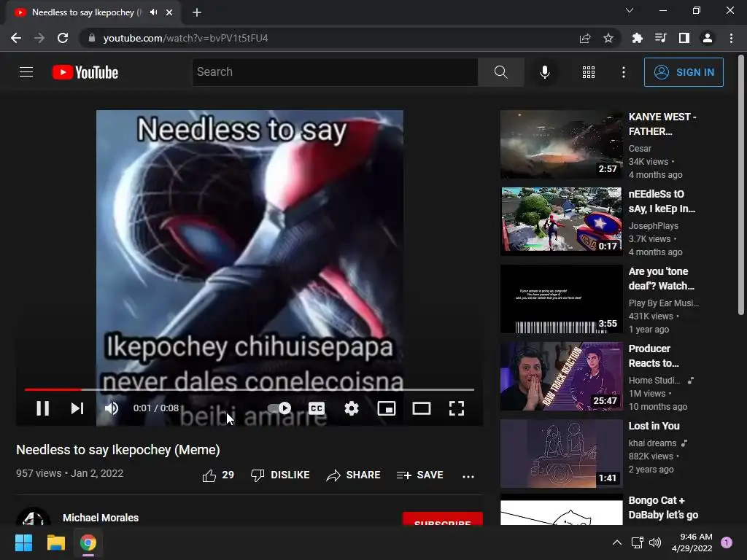Open video player settings gear

pos(352,408)
